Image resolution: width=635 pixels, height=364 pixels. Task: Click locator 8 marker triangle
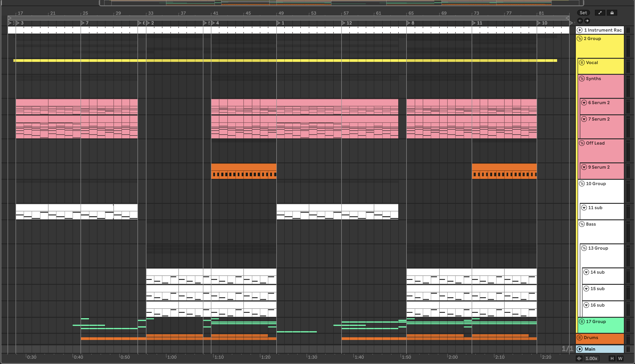pos(408,23)
